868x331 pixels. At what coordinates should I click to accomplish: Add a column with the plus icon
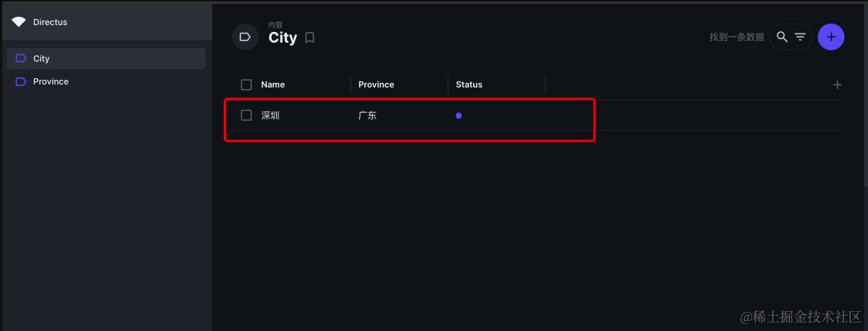point(838,84)
